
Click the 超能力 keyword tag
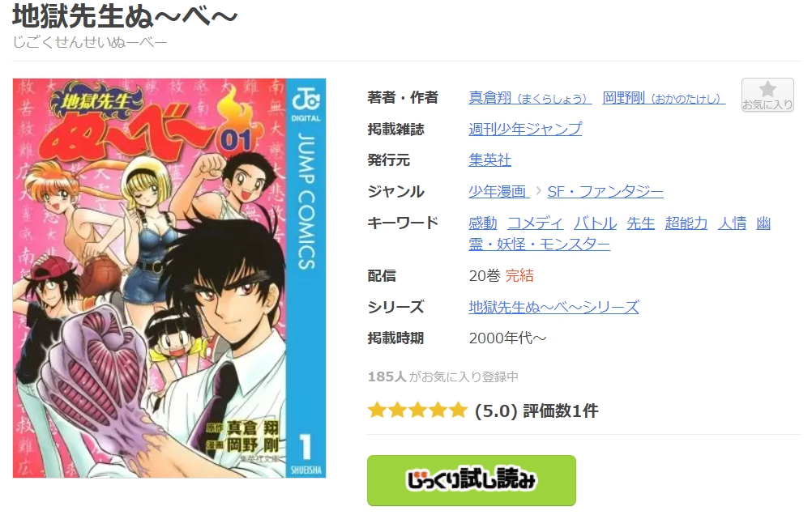(686, 223)
